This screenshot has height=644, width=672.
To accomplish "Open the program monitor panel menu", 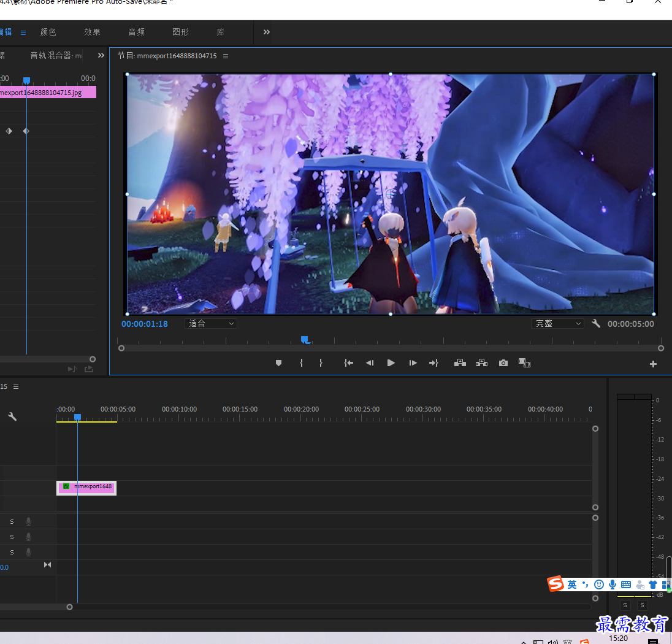I will [x=226, y=56].
